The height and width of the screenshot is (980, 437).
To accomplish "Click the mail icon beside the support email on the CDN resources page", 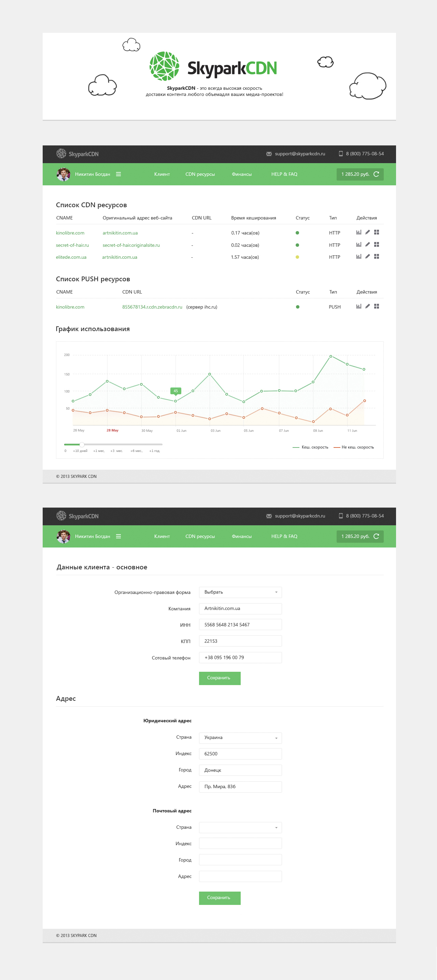I will (269, 154).
